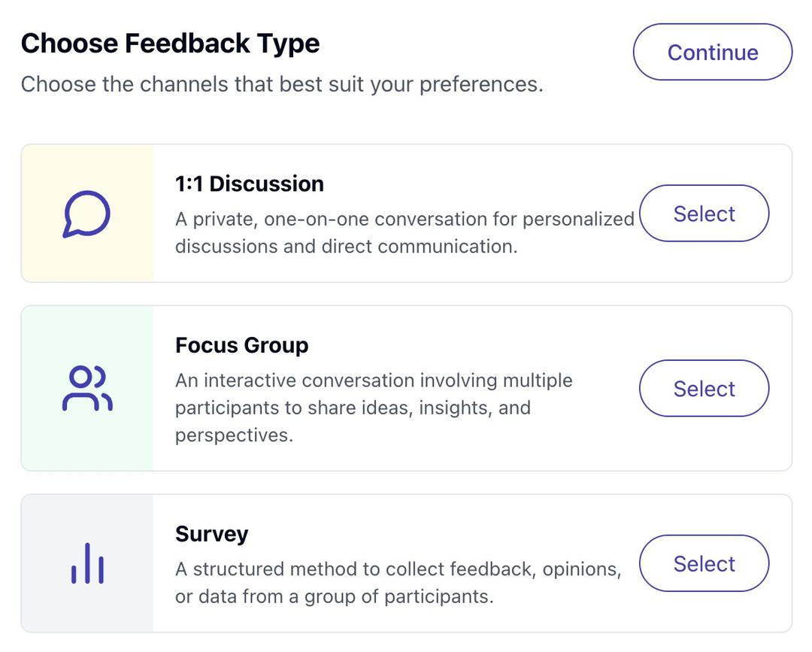Choose Select on the 1:1 Discussion card
The width and height of the screenshot is (812, 652).
click(704, 214)
